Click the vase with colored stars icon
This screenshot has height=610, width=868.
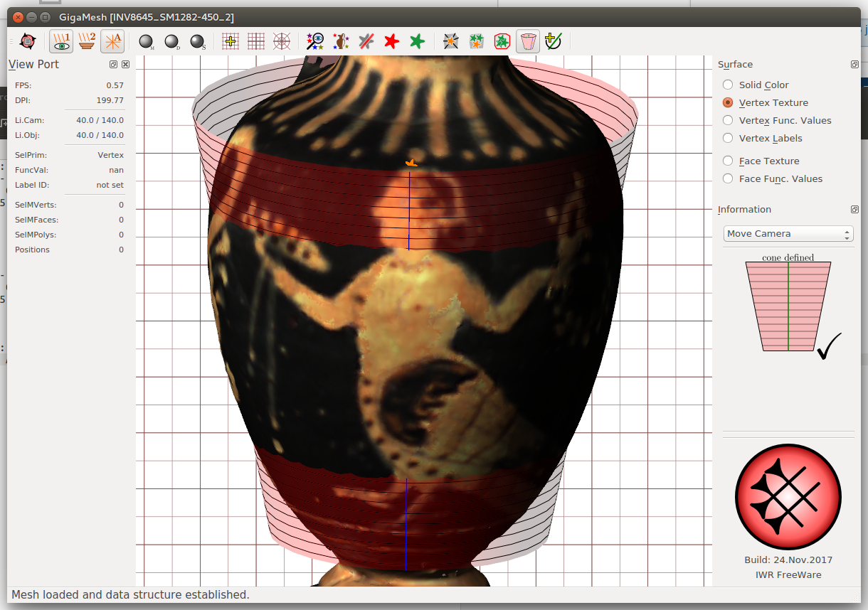(x=341, y=42)
